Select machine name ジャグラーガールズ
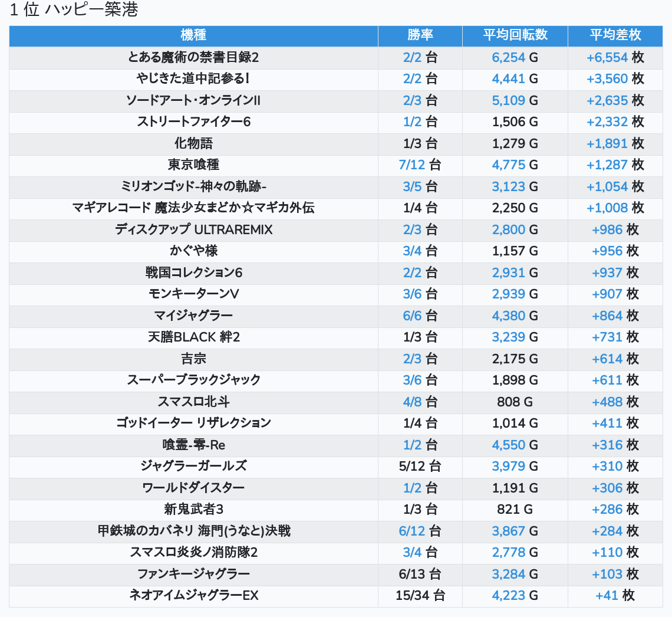Screen dimensions: 672x617 pos(193,467)
